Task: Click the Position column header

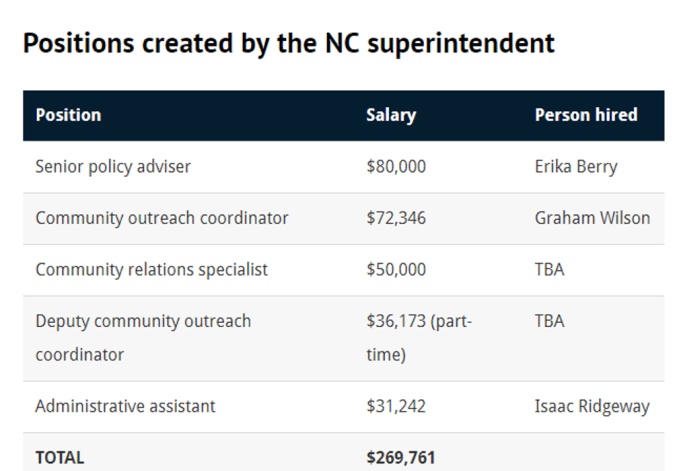Action: click(x=68, y=115)
